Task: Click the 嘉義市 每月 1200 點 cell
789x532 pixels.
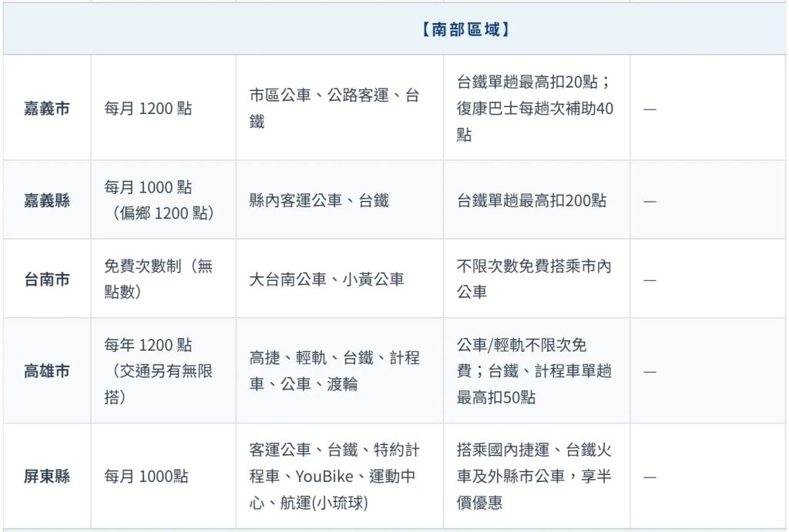Action: coord(148,109)
